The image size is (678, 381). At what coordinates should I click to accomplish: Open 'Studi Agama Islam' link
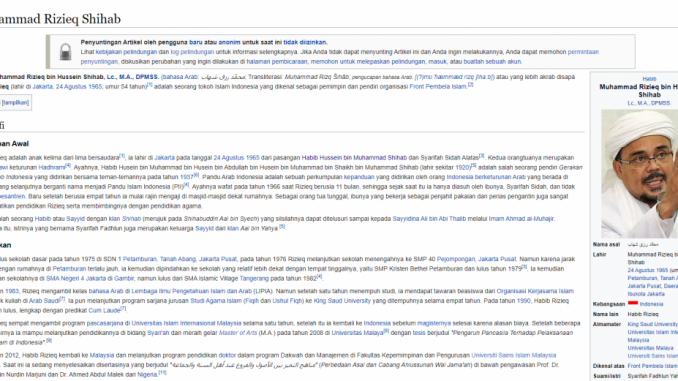[216, 301]
